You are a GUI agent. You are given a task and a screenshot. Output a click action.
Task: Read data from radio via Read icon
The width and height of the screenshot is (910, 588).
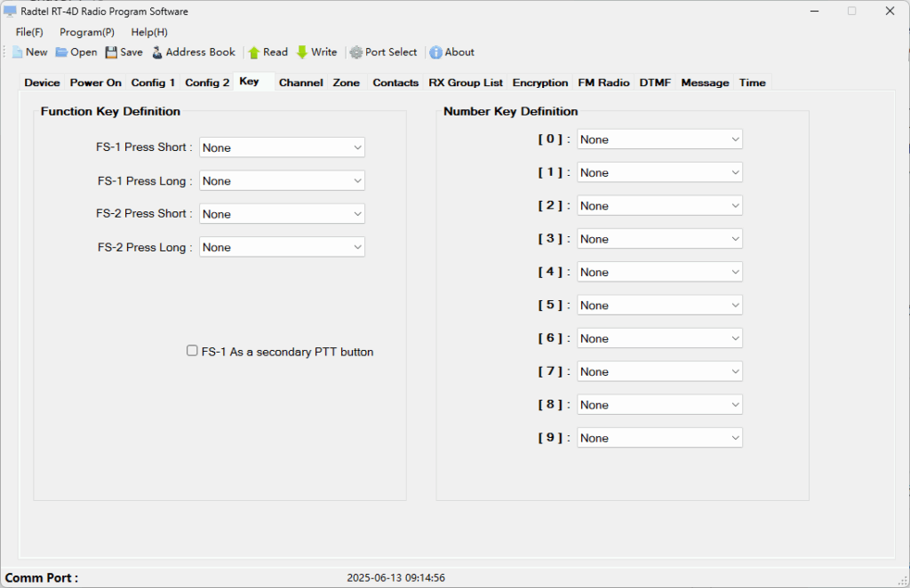pyautogui.click(x=254, y=52)
